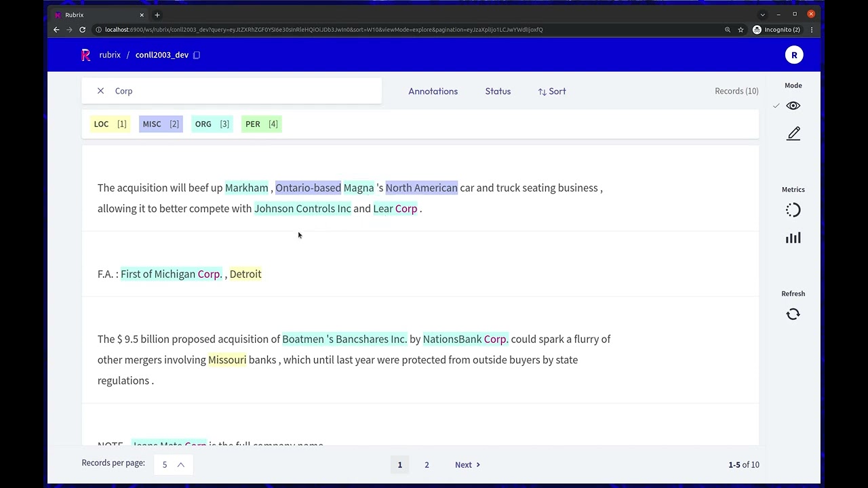
Task: Open a new browser tab
Action: (x=157, y=15)
